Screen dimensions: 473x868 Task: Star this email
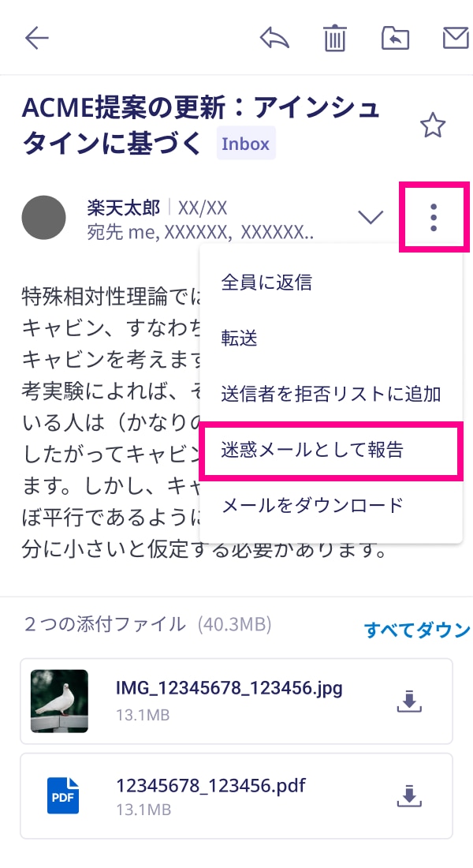click(x=433, y=125)
